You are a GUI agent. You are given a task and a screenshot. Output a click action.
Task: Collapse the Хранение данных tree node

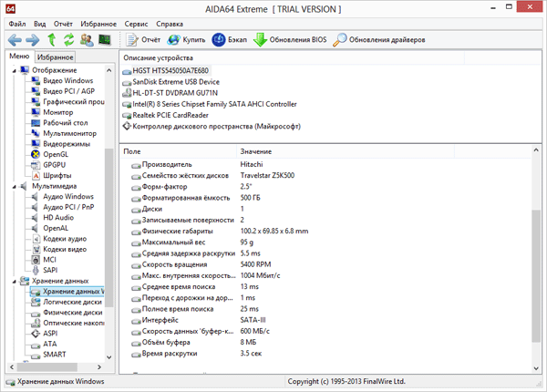tap(15, 282)
